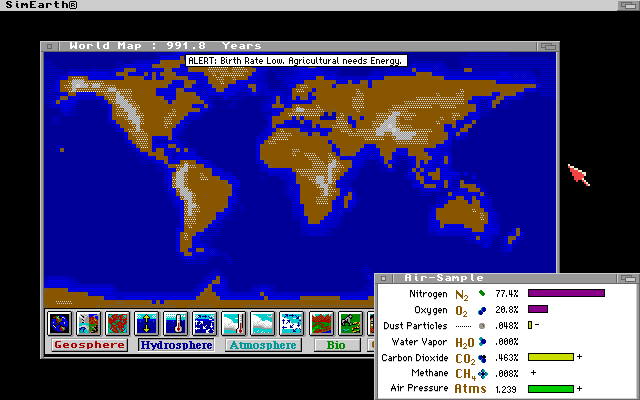Screen dimensions: 640x400
Task: Click the minus indicator beside Dust Particles bar
Action: (537, 325)
